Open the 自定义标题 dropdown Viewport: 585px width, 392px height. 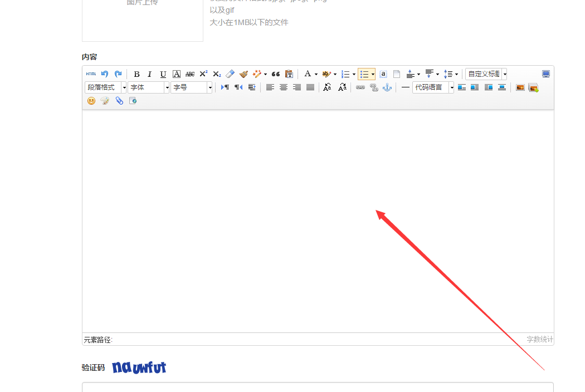(486, 74)
